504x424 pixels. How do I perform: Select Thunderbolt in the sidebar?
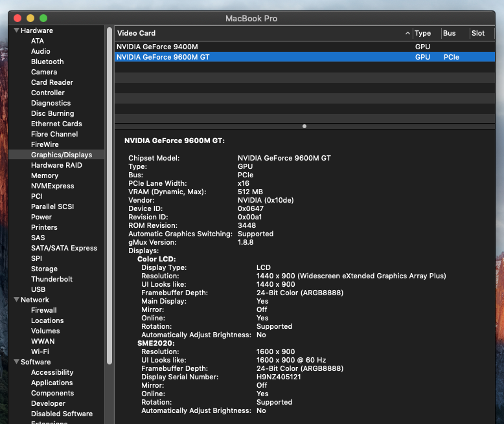(51, 279)
